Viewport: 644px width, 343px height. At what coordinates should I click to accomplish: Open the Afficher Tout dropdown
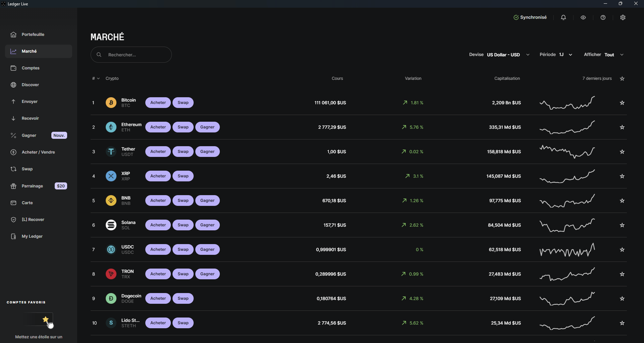pyautogui.click(x=604, y=55)
